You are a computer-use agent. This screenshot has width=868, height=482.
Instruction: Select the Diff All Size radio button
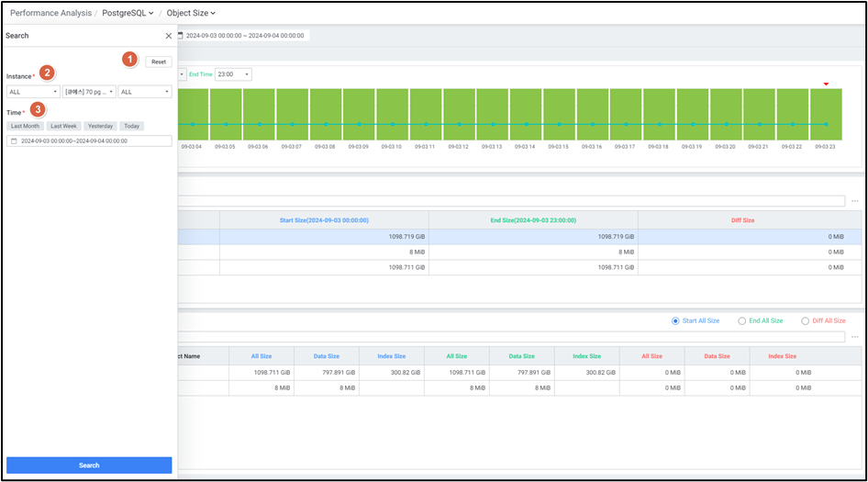coord(806,320)
